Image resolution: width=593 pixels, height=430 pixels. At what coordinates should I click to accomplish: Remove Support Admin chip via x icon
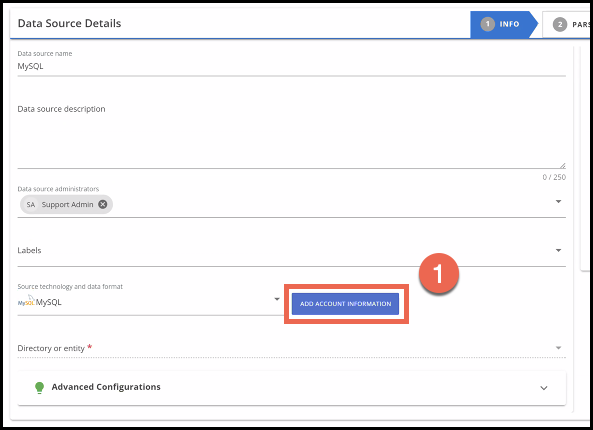tap(102, 204)
